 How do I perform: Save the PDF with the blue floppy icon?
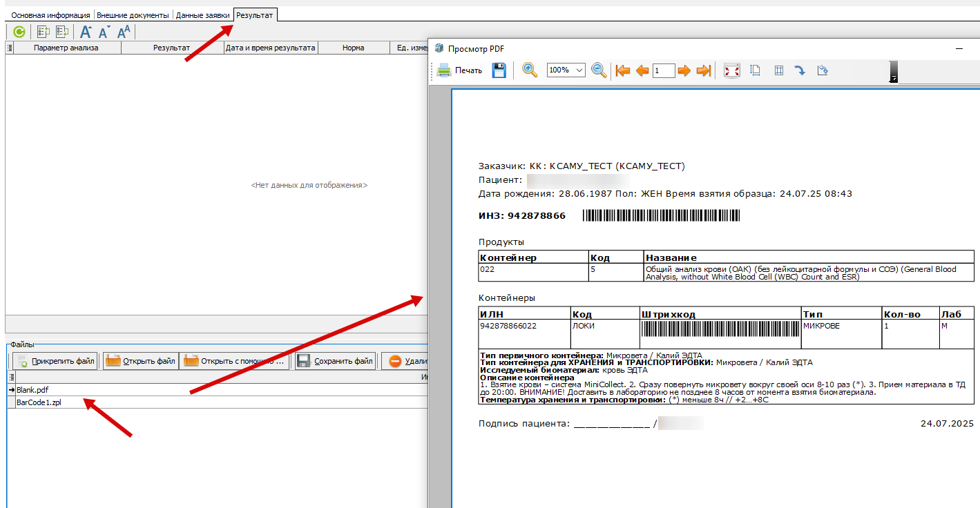click(499, 70)
